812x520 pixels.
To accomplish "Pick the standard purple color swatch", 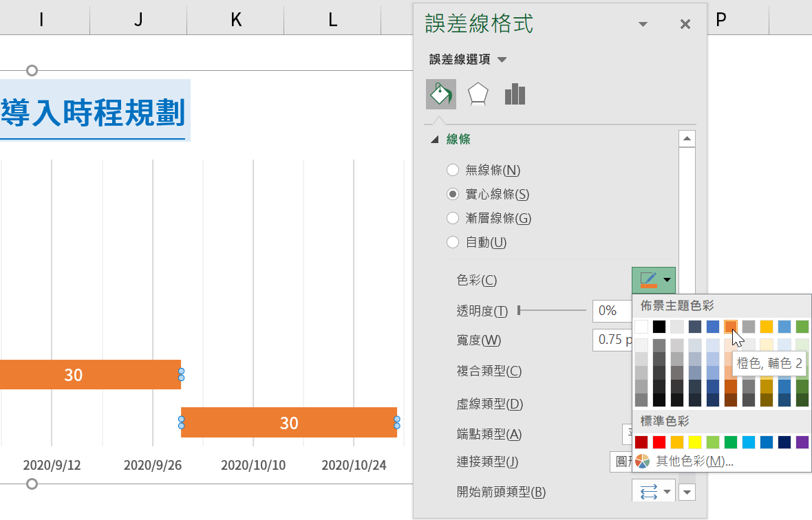I will pos(802,442).
